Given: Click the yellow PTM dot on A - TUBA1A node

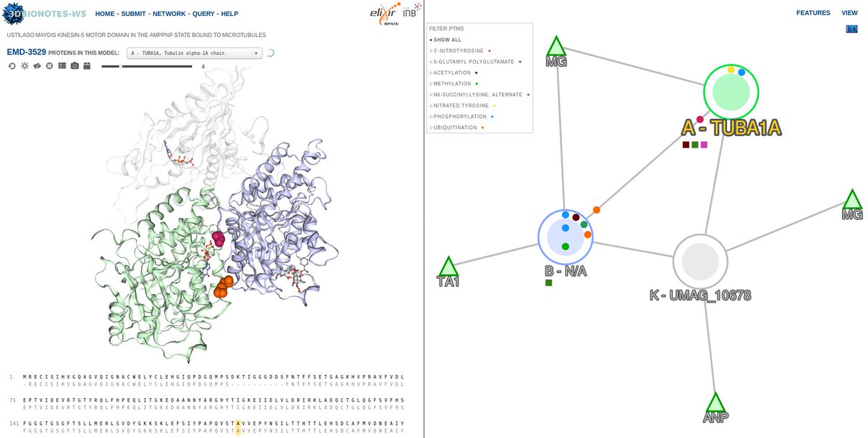Looking at the screenshot, I should click(731, 70).
